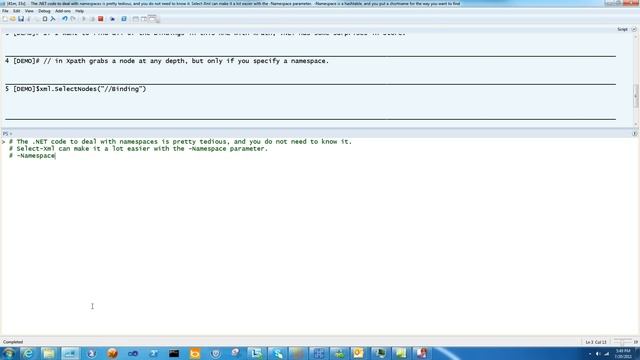Collapse the Script pane using its chevron

pyautogui.click(x=634, y=29)
